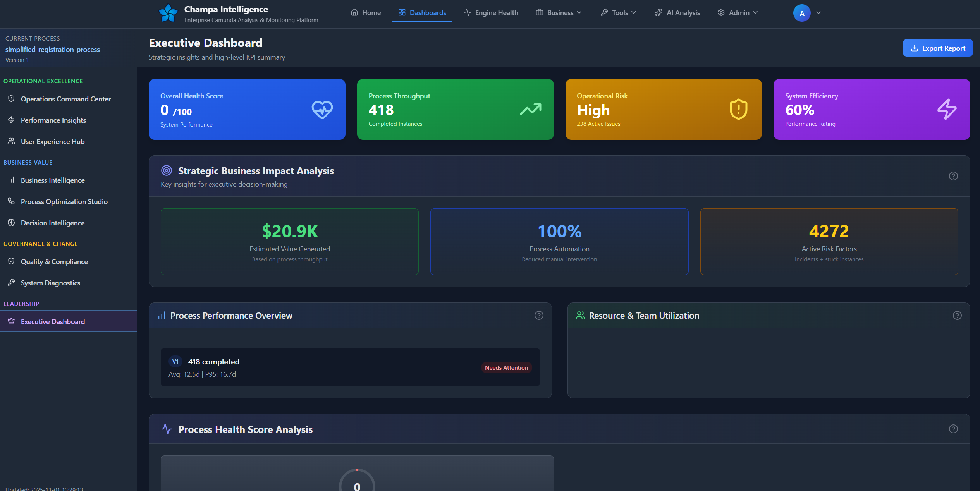Click help icon in Process Performance Overview
The image size is (980, 491).
[539, 316]
